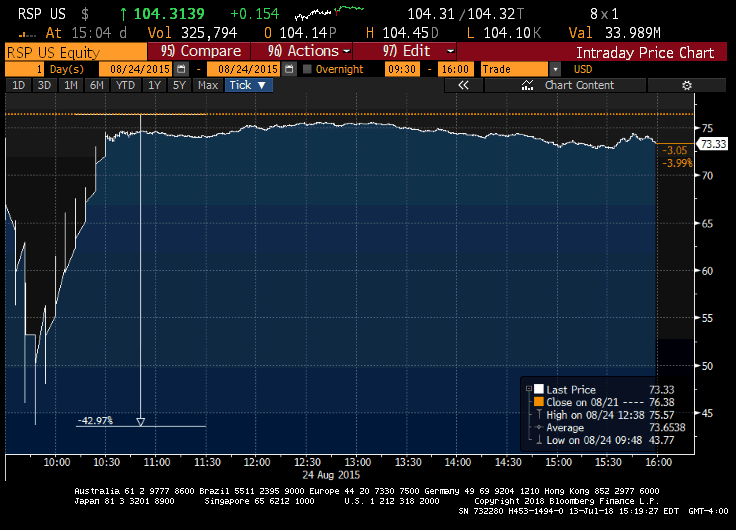Click the -3.05 change label
Image resolution: width=736 pixels, height=530 pixels.
[x=675, y=150]
